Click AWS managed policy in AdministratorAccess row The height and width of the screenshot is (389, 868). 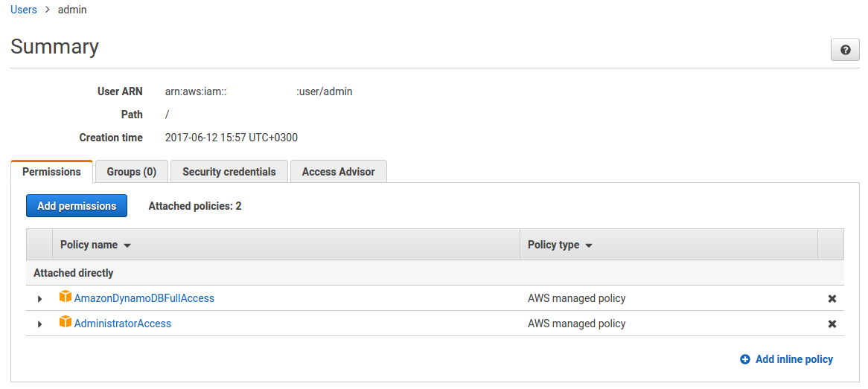[576, 324]
